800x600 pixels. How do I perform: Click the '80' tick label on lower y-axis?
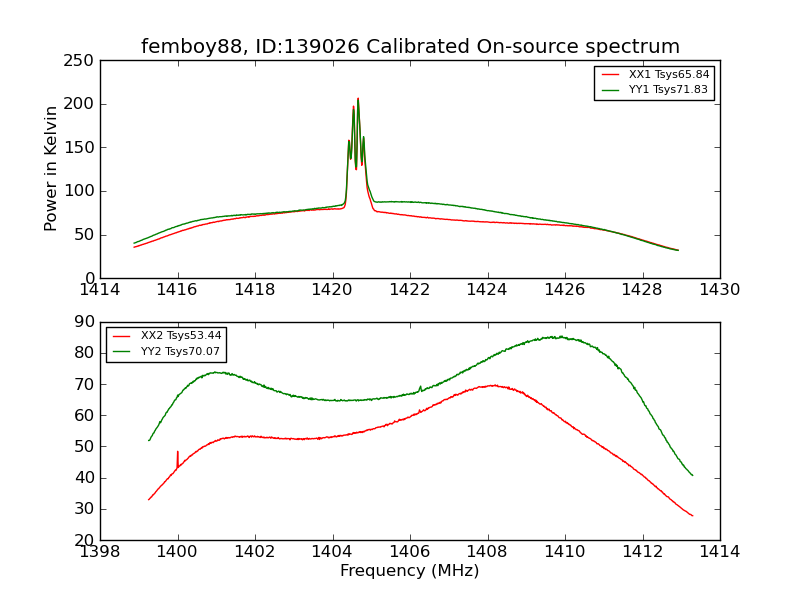[x=85, y=353]
